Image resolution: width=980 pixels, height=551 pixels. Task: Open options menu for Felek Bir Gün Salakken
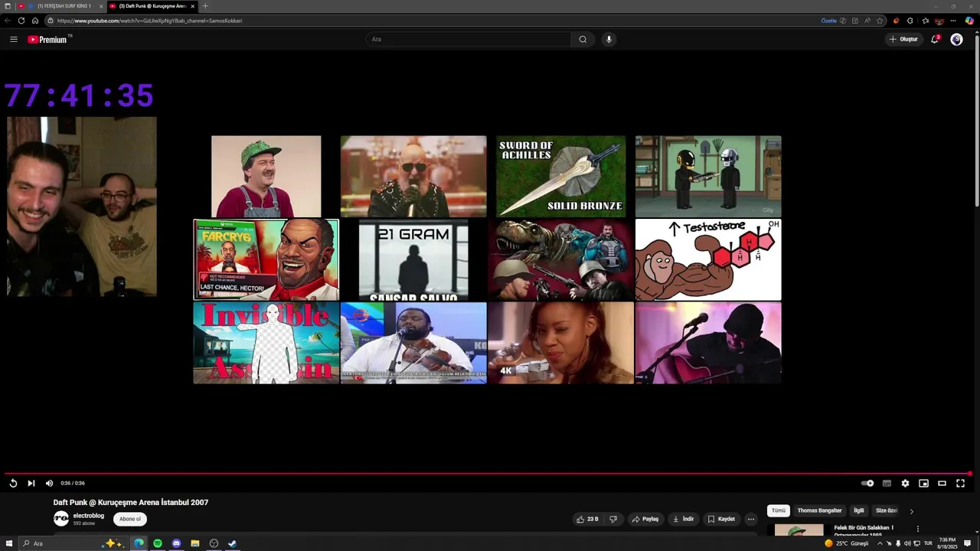(x=917, y=529)
